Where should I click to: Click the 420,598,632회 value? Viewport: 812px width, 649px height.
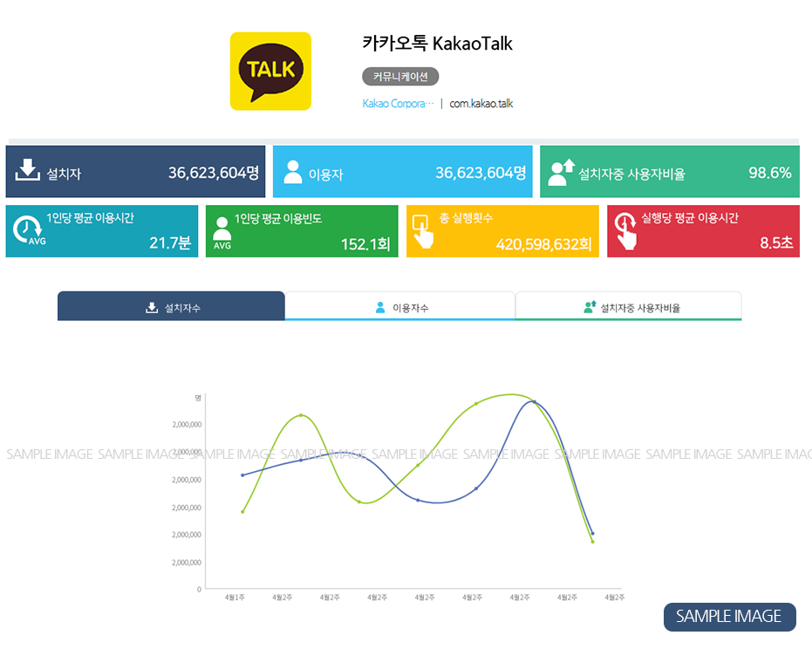click(x=543, y=244)
